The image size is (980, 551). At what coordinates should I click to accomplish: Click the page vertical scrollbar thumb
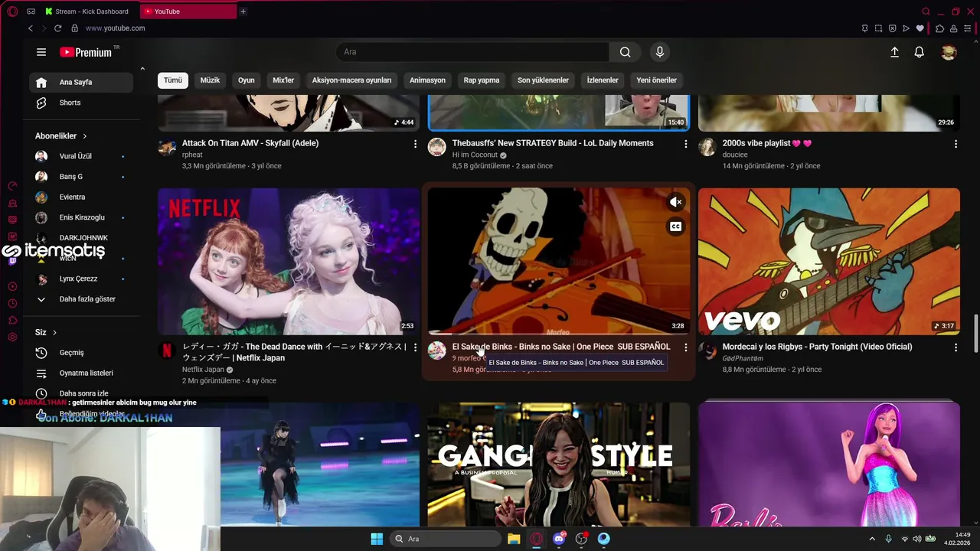coord(975,334)
